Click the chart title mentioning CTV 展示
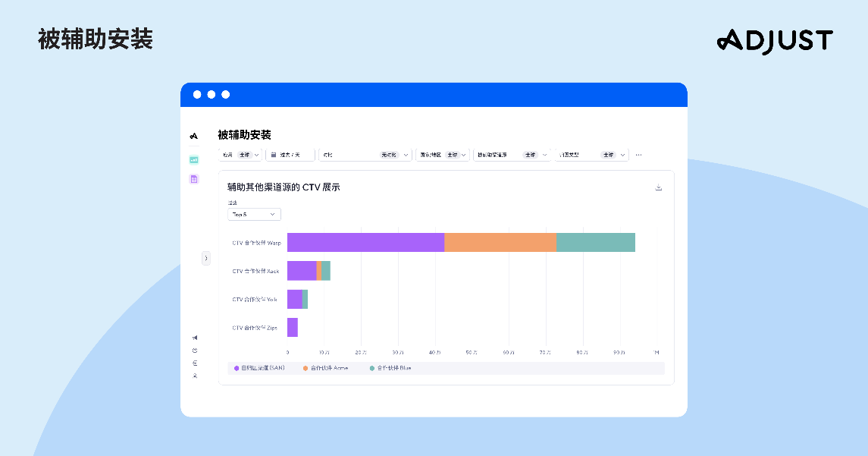 [x=284, y=187]
